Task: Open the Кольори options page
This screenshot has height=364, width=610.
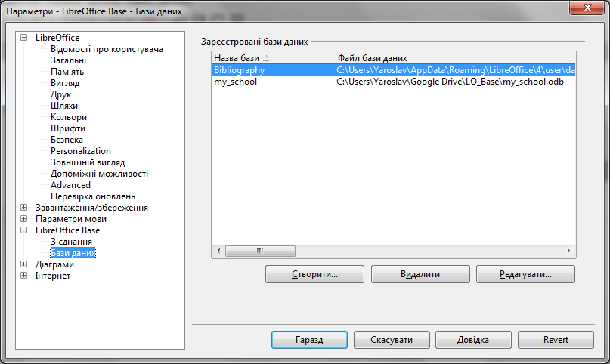Action: pos(69,117)
